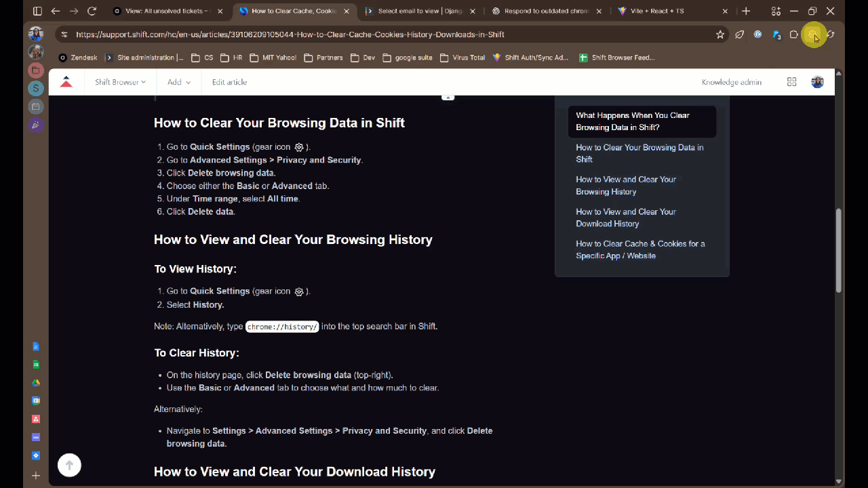
Task: Toggle the eco mode leaf icon
Action: click(739, 34)
